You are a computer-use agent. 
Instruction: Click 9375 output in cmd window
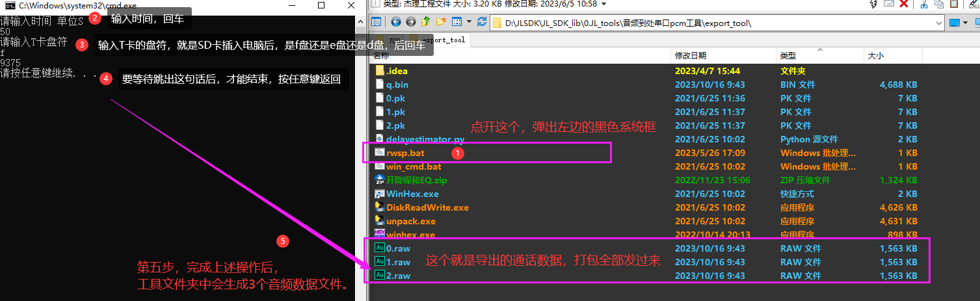tap(10, 63)
